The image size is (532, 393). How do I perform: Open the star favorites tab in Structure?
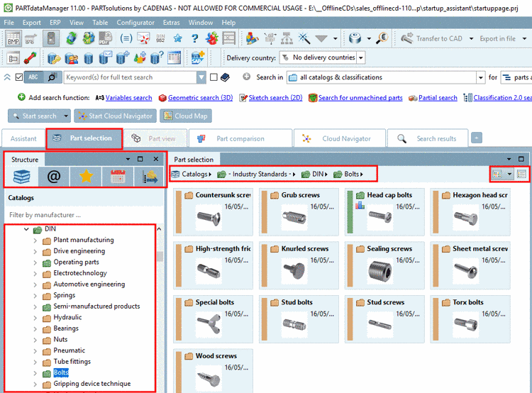86,177
